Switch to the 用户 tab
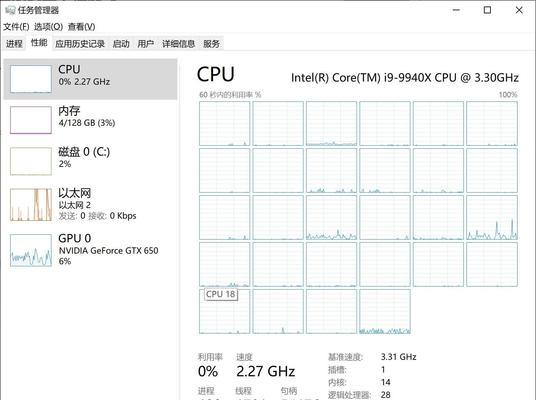 146,44
